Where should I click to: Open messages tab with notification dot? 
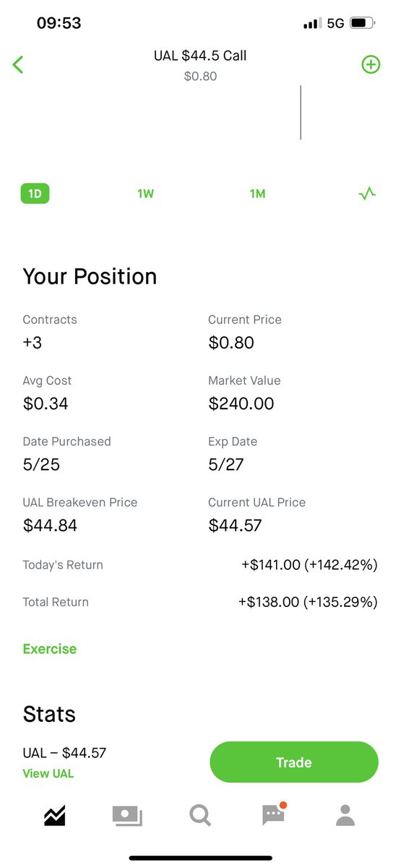tap(274, 814)
